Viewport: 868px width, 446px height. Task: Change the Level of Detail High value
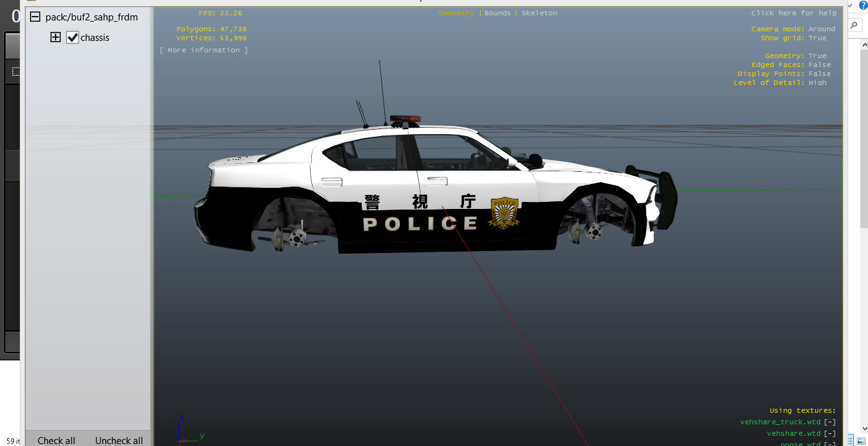(x=817, y=83)
